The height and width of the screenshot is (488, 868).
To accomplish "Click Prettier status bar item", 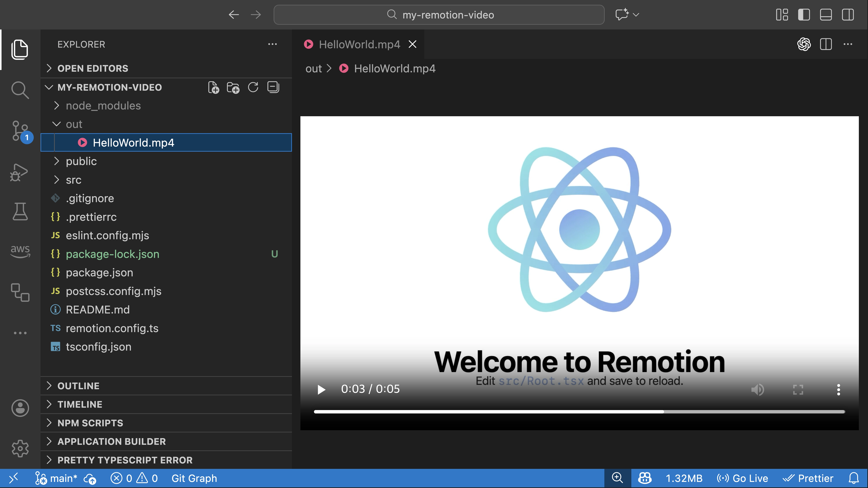I will [808, 479].
